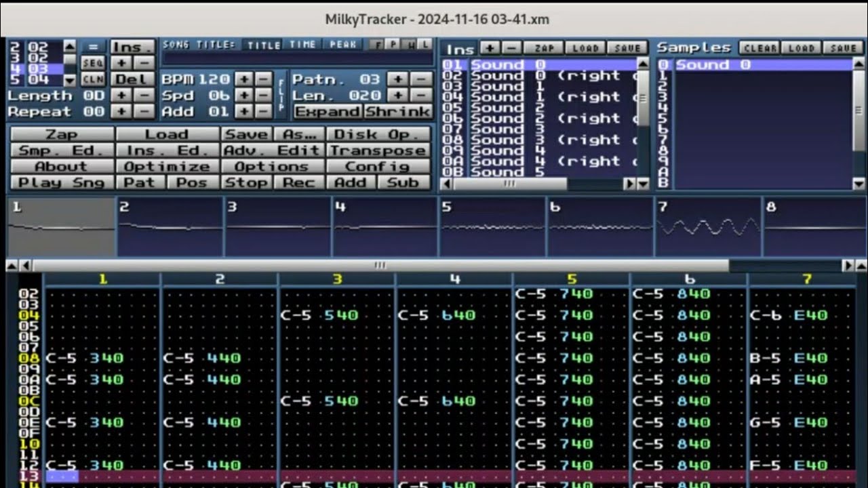
Task: Save the selected instrument
Action: pos(628,48)
